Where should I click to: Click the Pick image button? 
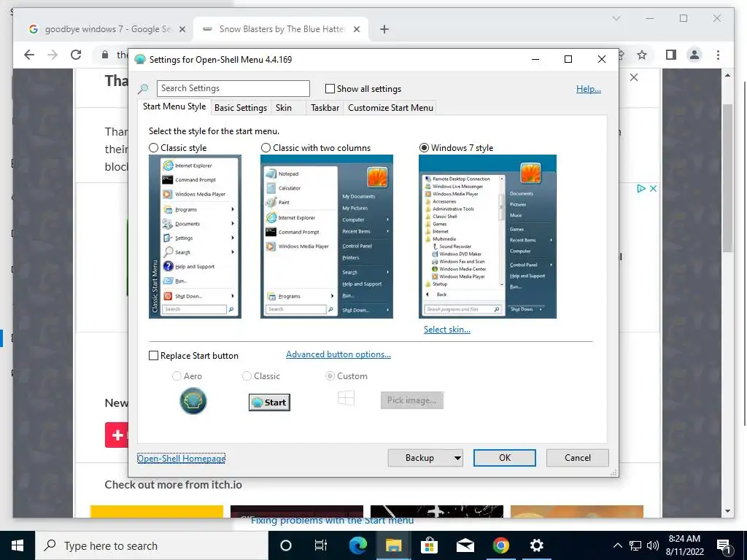click(x=412, y=400)
